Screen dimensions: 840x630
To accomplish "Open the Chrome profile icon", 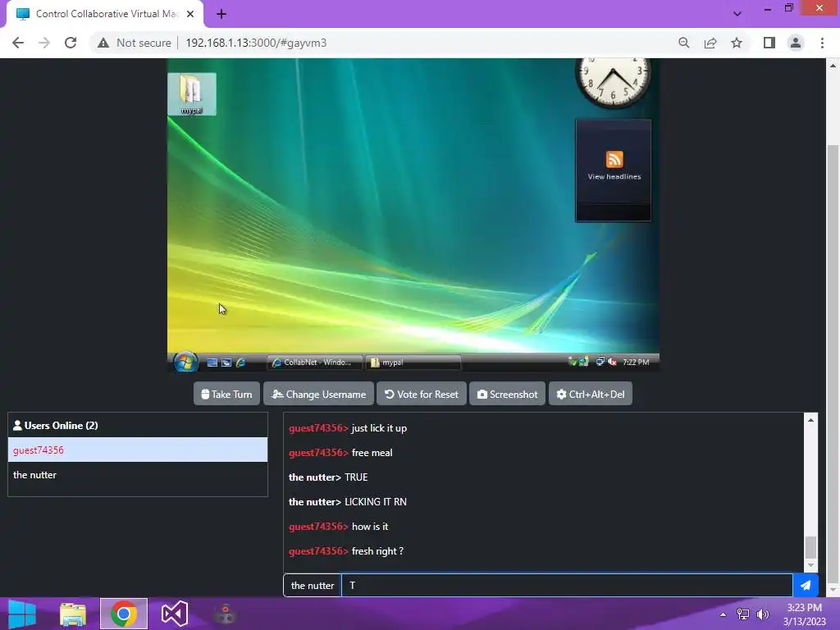I will click(x=796, y=43).
